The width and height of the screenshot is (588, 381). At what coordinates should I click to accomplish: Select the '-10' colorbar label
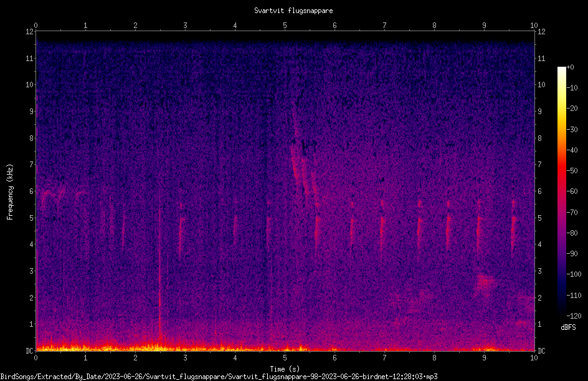572,88
